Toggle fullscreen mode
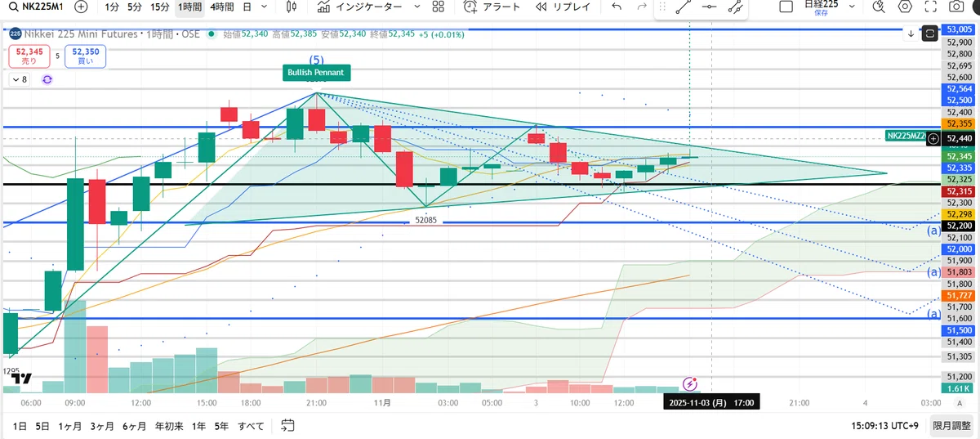This screenshot has height=439, width=980. [x=930, y=7]
